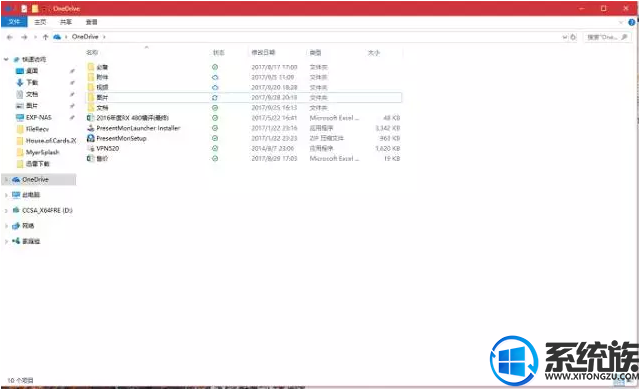Click the Excel icon of 2016年度RX 480 file
This screenshot has height=389, width=639.
click(x=90, y=118)
